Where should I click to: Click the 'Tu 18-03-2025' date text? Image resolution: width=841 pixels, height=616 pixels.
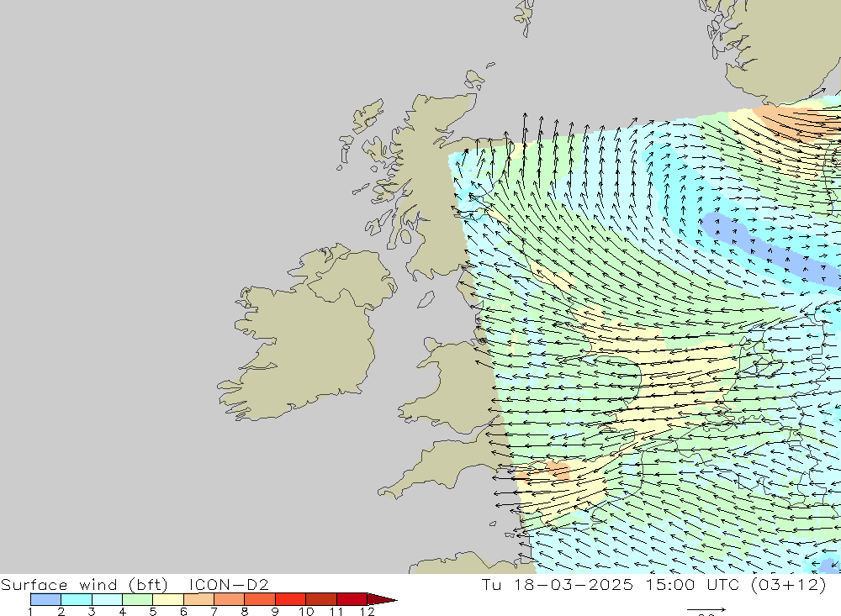[x=558, y=584]
